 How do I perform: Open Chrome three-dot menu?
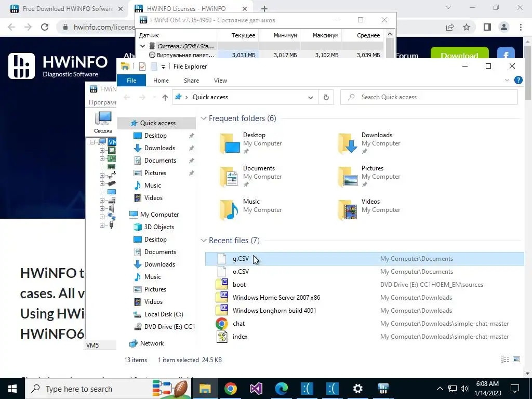click(x=521, y=27)
